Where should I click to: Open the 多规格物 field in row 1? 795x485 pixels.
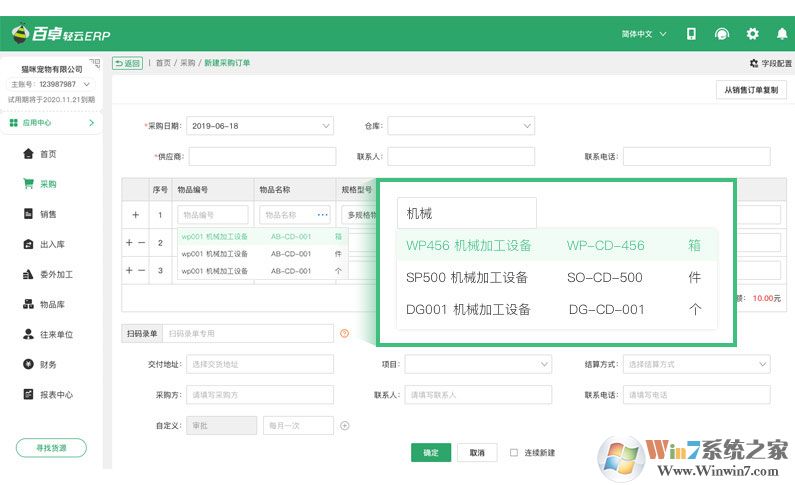click(x=359, y=215)
